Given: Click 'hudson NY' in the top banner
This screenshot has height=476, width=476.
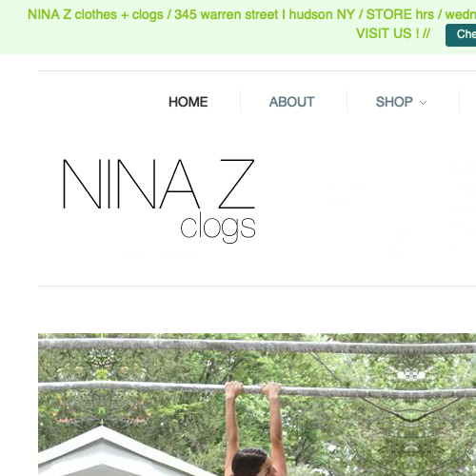Looking at the screenshot, I should (322, 14).
